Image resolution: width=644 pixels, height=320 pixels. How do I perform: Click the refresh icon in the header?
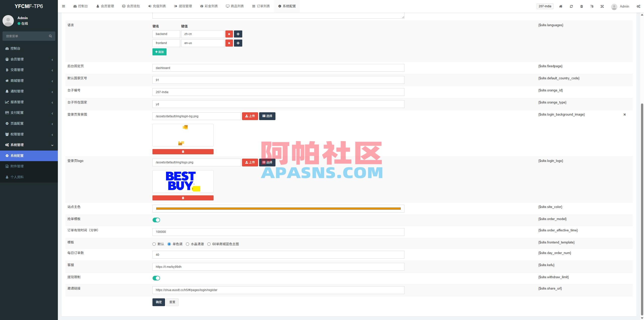click(571, 6)
